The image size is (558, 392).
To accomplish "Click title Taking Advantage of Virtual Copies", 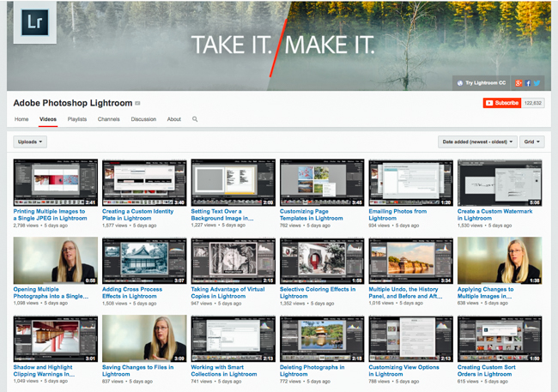I will click(227, 292).
